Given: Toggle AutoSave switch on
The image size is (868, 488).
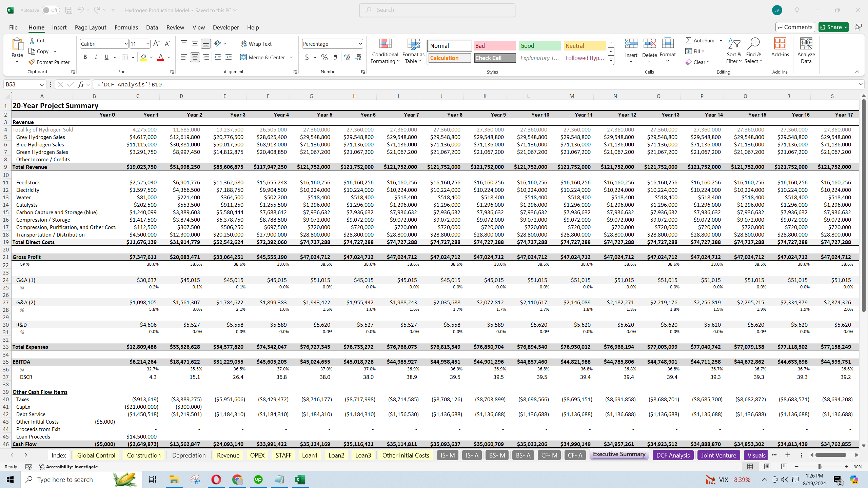Looking at the screenshot, I should pos(51,10).
